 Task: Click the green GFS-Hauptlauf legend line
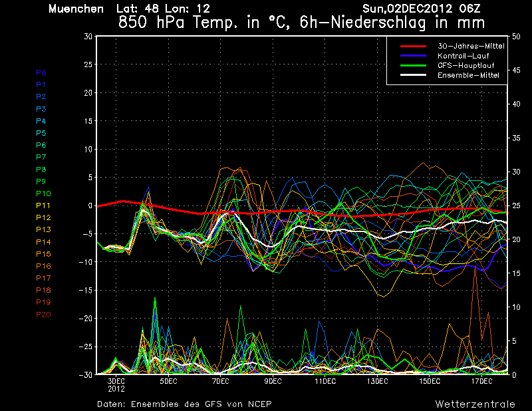pos(413,65)
